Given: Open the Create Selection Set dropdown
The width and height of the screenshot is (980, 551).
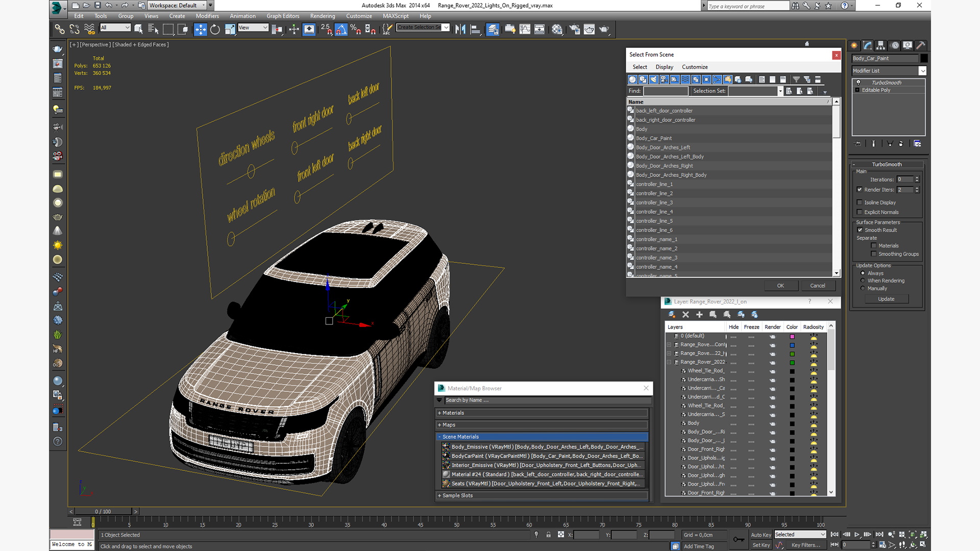Looking at the screenshot, I should (x=423, y=28).
